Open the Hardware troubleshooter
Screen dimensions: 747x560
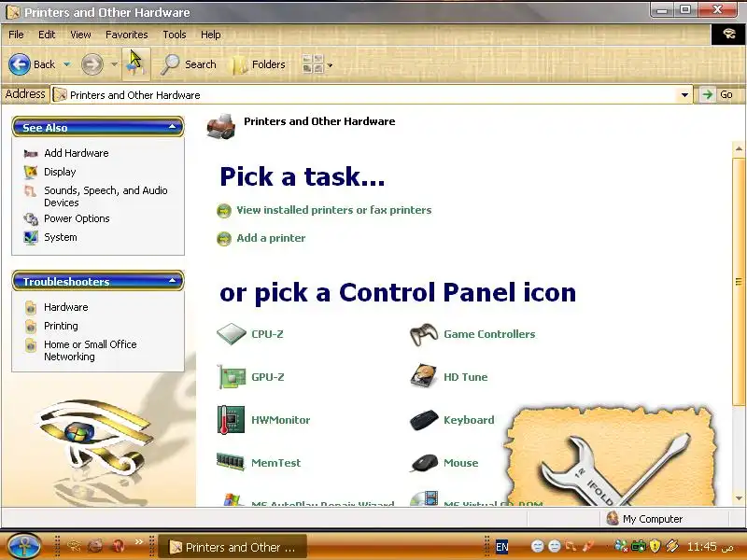(x=65, y=307)
